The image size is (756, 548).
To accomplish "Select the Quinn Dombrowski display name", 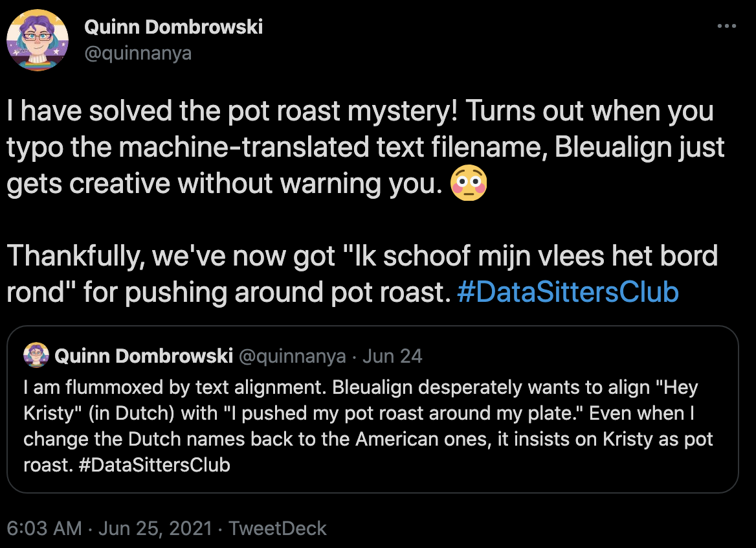I will [x=173, y=27].
